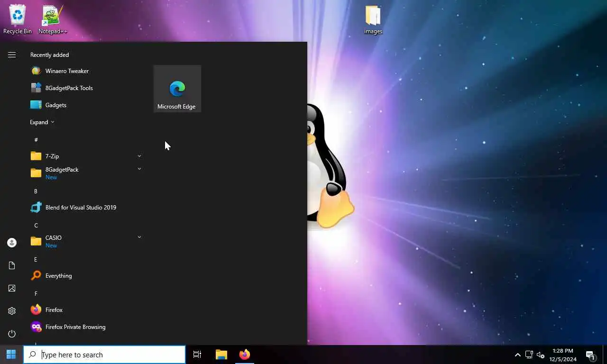Launch the Everything search app
607x364 pixels.
point(85,276)
